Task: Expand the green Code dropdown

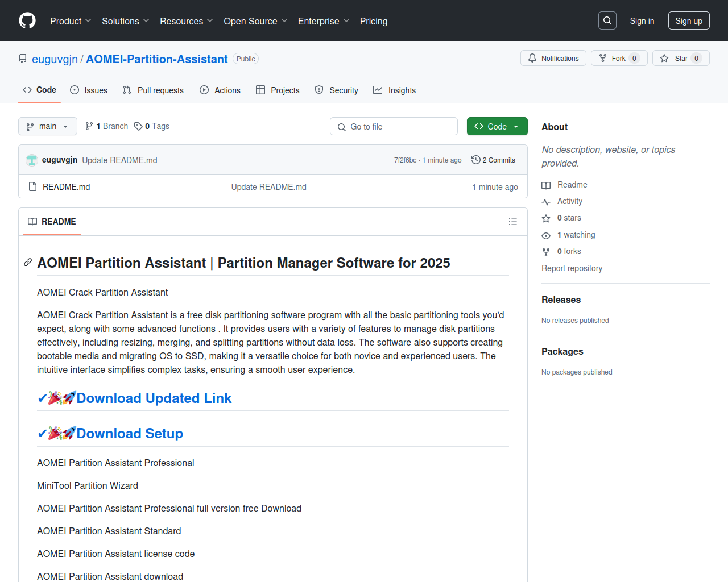Action: (497, 126)
